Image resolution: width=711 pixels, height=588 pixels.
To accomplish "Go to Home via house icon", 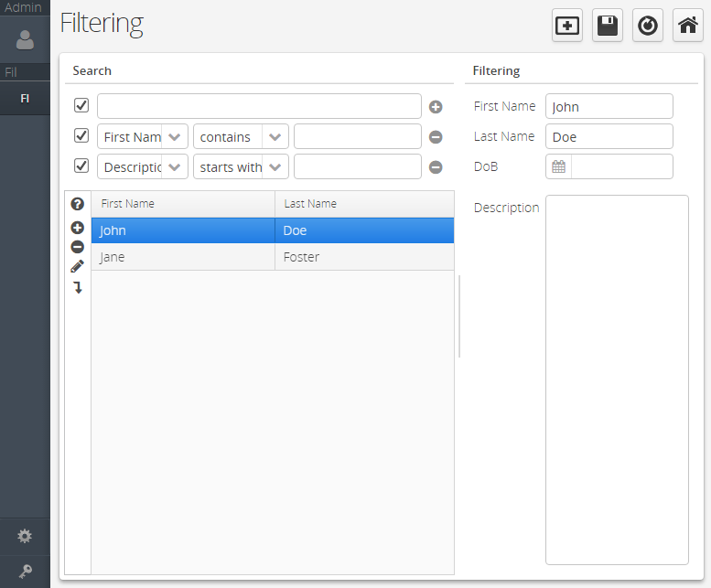I will tap(688, 26).
